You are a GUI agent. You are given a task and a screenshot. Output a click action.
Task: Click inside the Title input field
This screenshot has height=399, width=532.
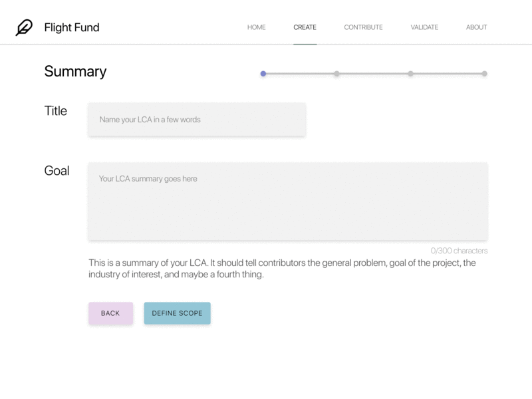click(x=197, y=119)
